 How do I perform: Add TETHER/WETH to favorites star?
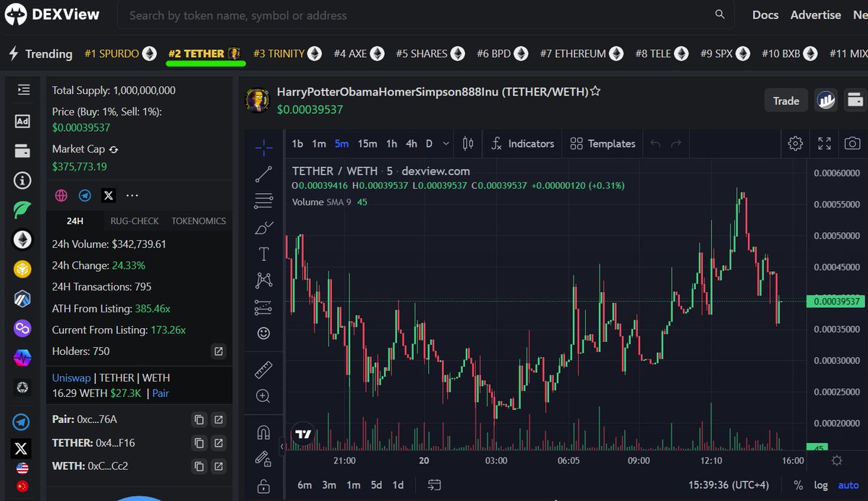pos(595,92)
